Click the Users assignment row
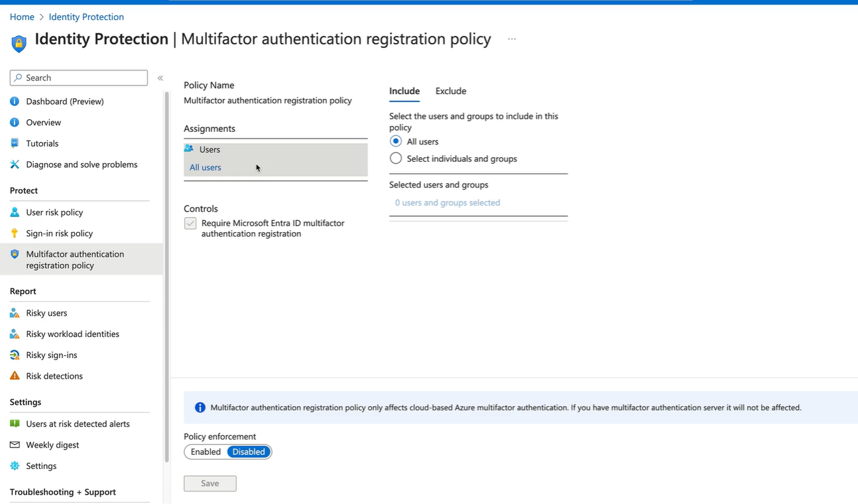This screenshot has width=858, height=504. tap(276, 160)
